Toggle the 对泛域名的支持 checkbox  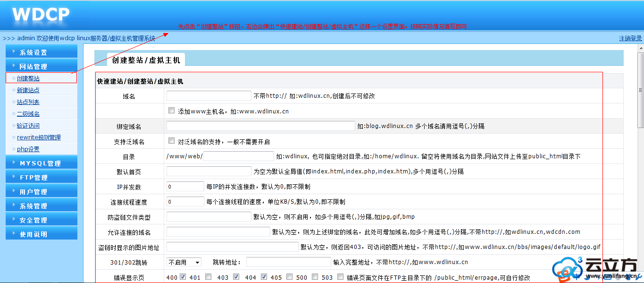[x=172, y=141]
